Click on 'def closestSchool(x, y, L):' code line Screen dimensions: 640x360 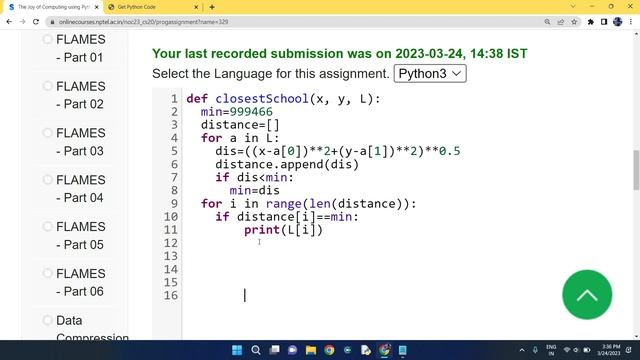click(x=283, y=99)
